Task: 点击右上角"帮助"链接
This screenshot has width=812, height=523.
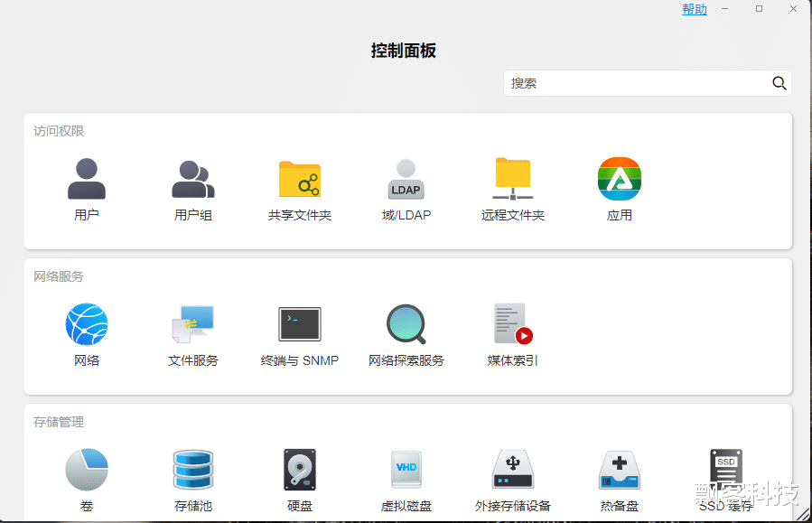Action: 694,9
